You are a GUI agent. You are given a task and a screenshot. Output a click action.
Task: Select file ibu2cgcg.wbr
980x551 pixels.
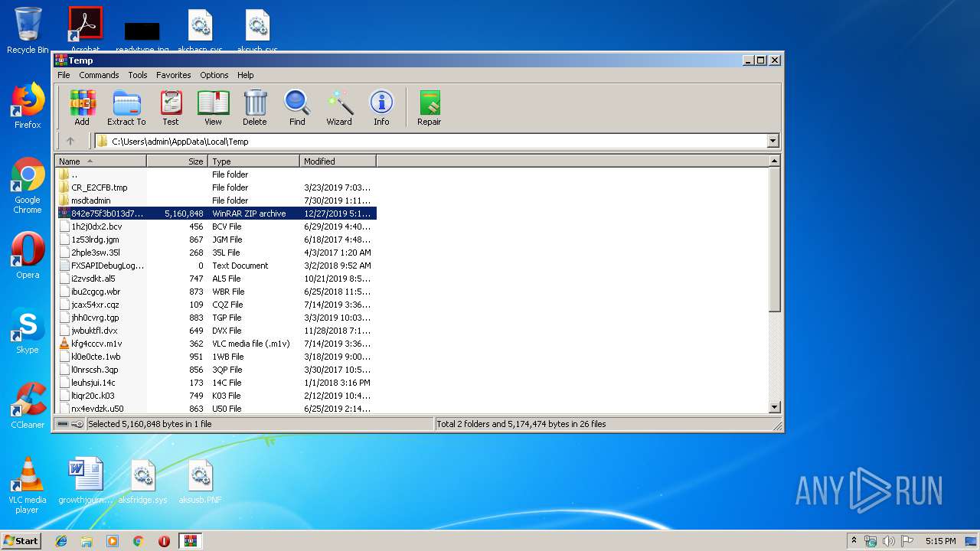216,292
